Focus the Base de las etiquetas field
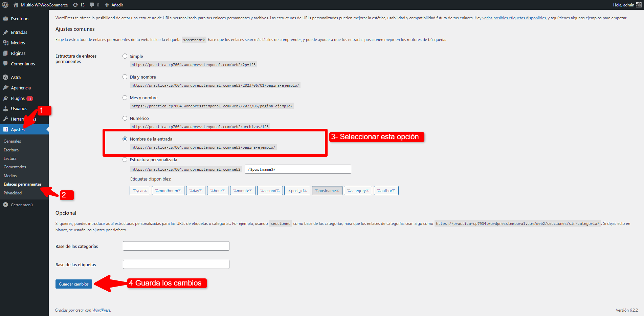Screen dimensions: 644x316 tap(176, 264)
